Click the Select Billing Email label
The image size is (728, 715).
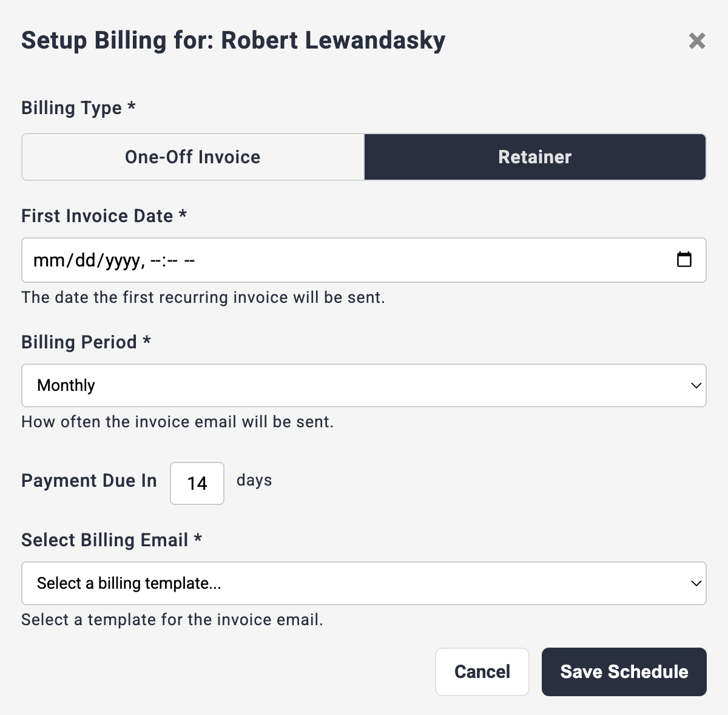[104, 540]
